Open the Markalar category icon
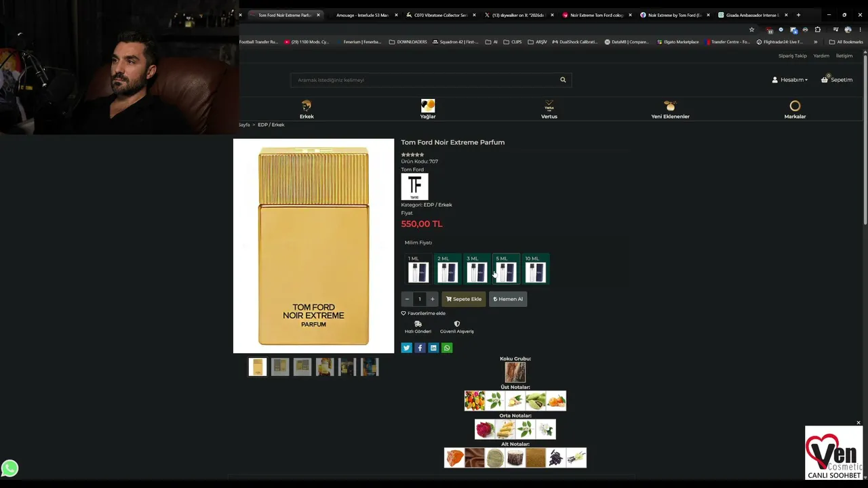Screen dimensions: 868x488 click(x=795, y=106)
